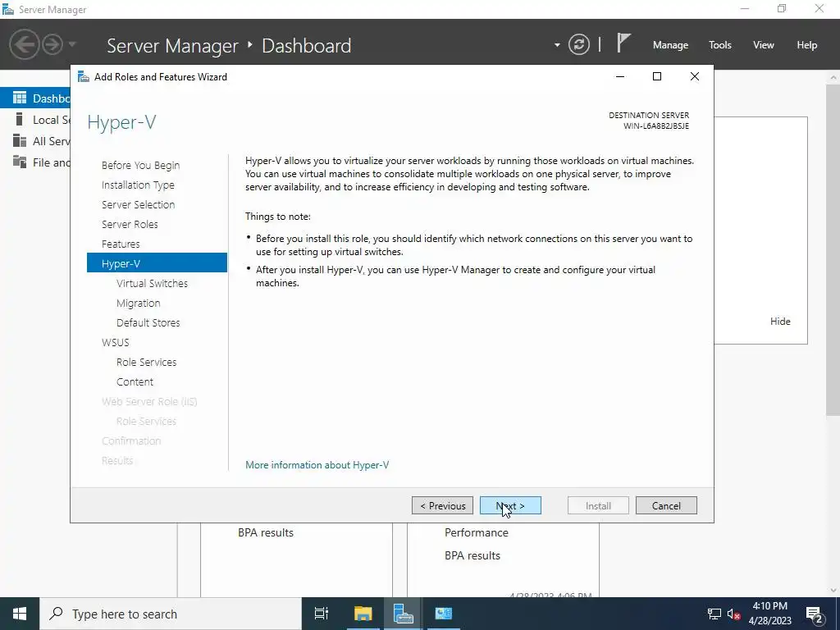The image size is (840, 630).
Task: Maximize the Add Roles wizard window
Action: [x=657, y=76]
